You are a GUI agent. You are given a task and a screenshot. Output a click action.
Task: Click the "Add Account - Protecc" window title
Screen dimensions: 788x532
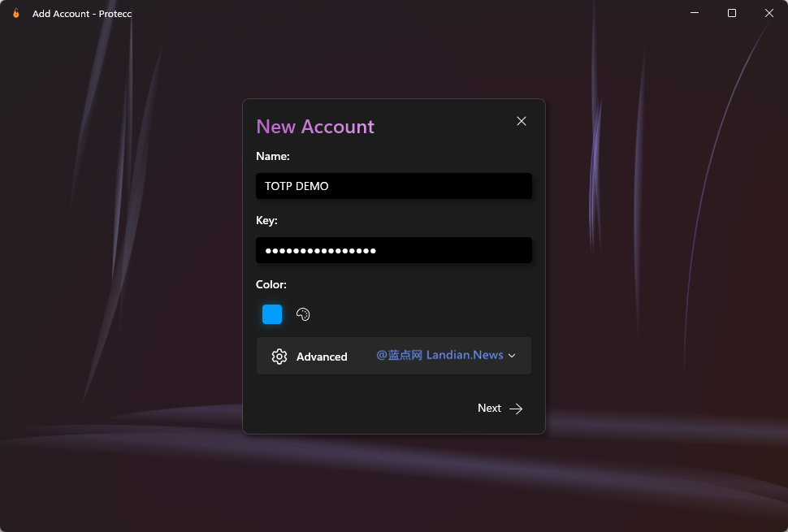(x=81, y=14)
